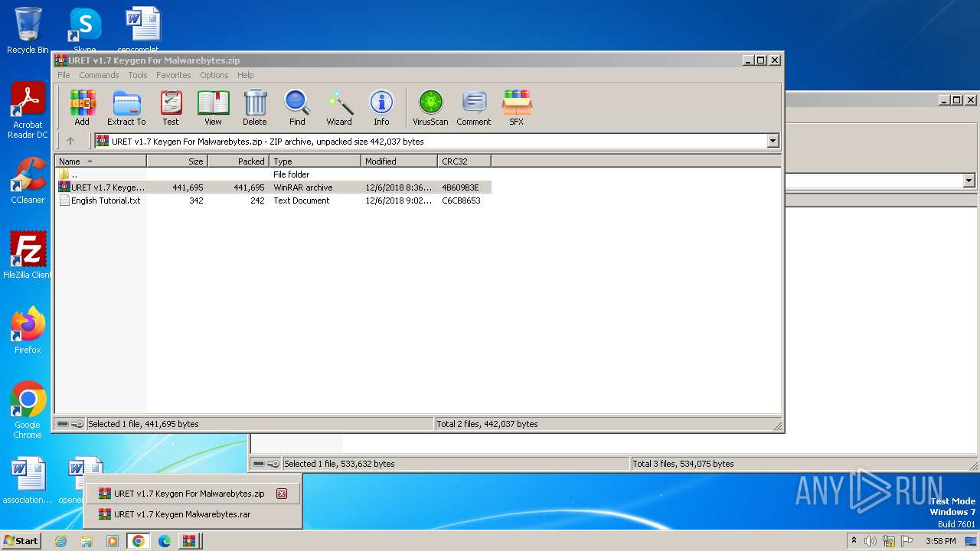The image size is (980, 551).
Task: Sort by the Modified column header
Action: [399, 161]
